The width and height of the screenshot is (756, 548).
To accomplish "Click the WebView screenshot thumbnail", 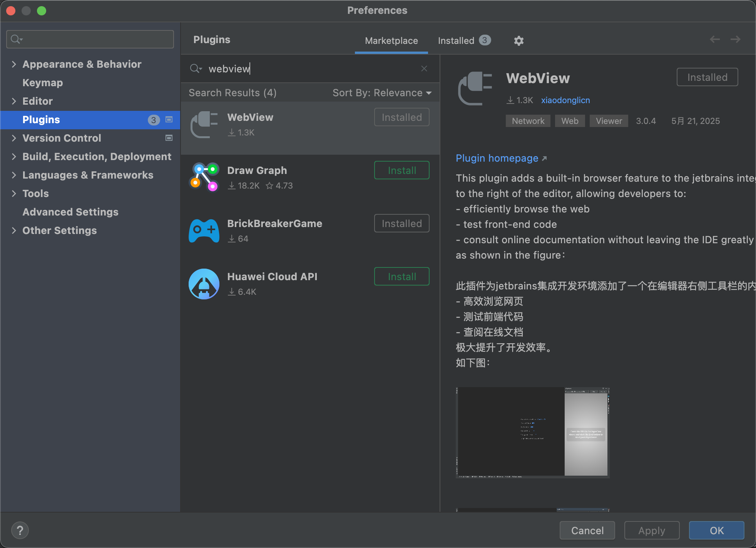I will pyautogui.click(x=532, y=432).
